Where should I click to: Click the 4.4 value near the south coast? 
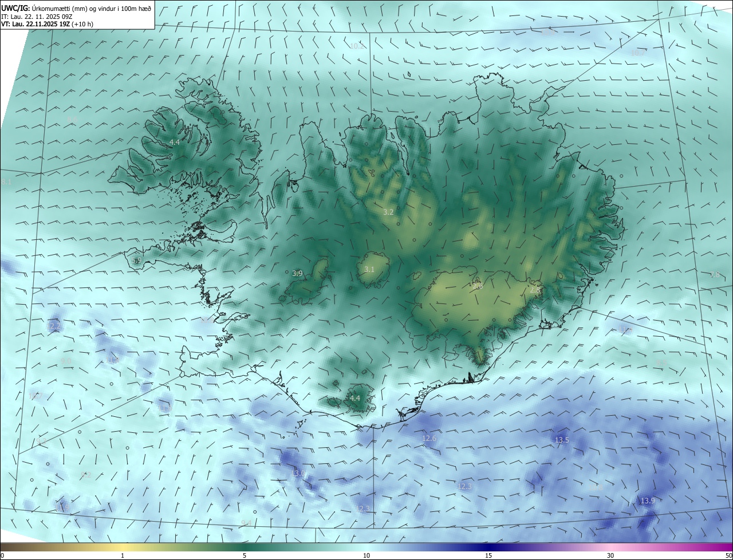[355, 398]
